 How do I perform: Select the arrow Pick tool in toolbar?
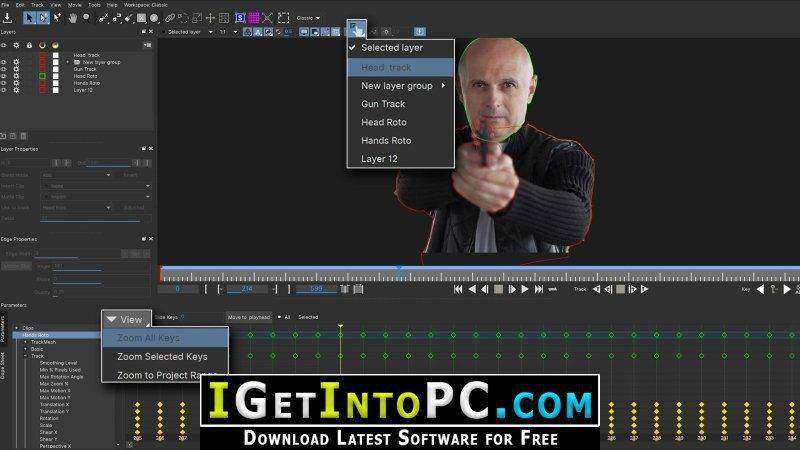coord(30,18)
